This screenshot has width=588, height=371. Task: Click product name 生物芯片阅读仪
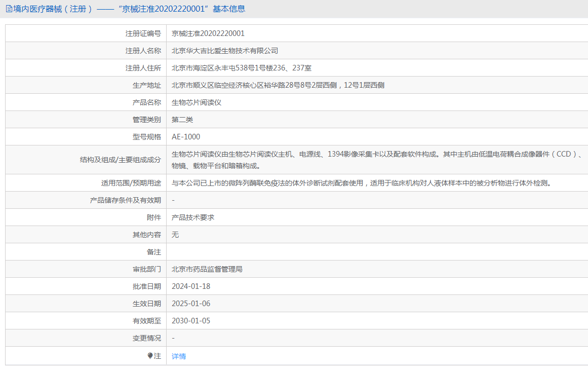coord(197,102)
